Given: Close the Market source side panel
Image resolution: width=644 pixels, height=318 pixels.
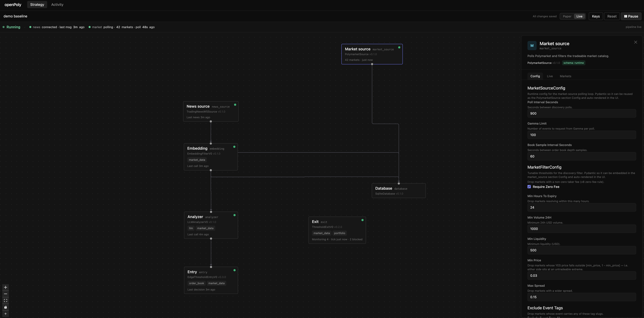Looking at the screenshot, I should click(636, 42).
